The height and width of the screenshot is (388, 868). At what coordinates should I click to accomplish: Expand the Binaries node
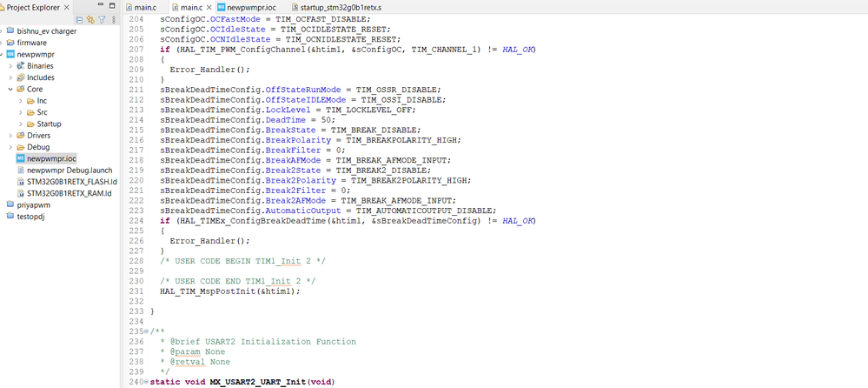(x=10, y=66)
